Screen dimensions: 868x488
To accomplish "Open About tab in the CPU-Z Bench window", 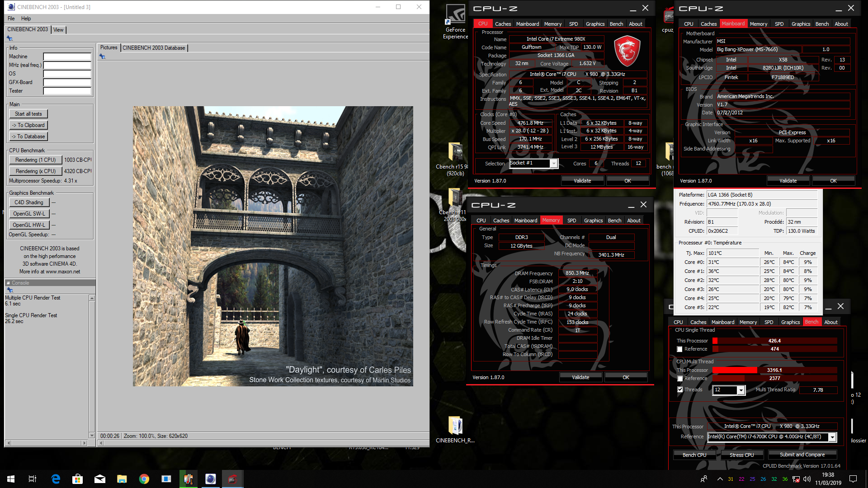I will (831, 322).
